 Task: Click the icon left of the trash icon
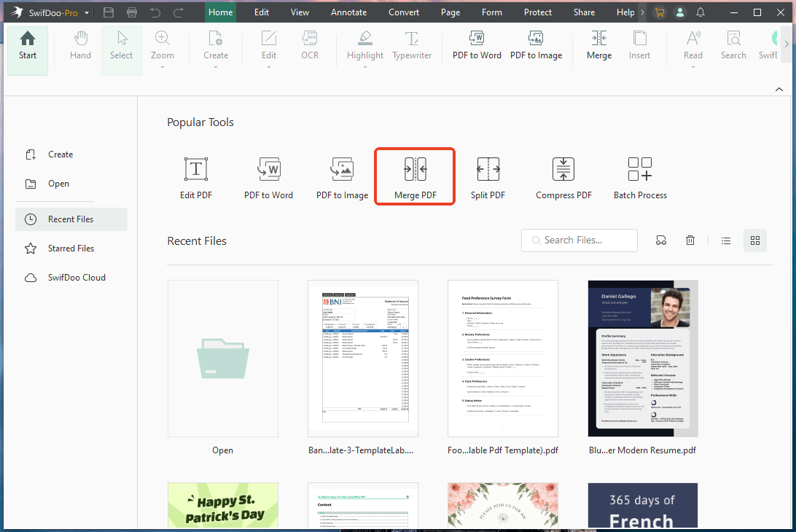tap(661, 240)
